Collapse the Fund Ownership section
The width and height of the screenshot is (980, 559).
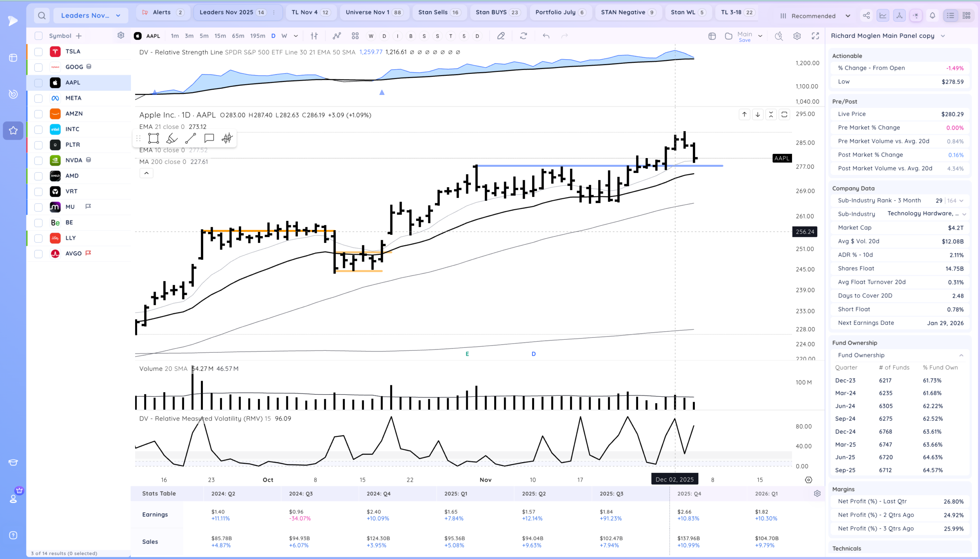(961, 355)
